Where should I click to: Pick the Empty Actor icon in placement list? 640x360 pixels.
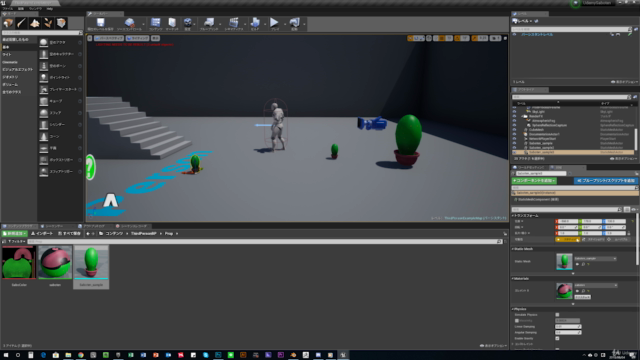pos(44,42)
